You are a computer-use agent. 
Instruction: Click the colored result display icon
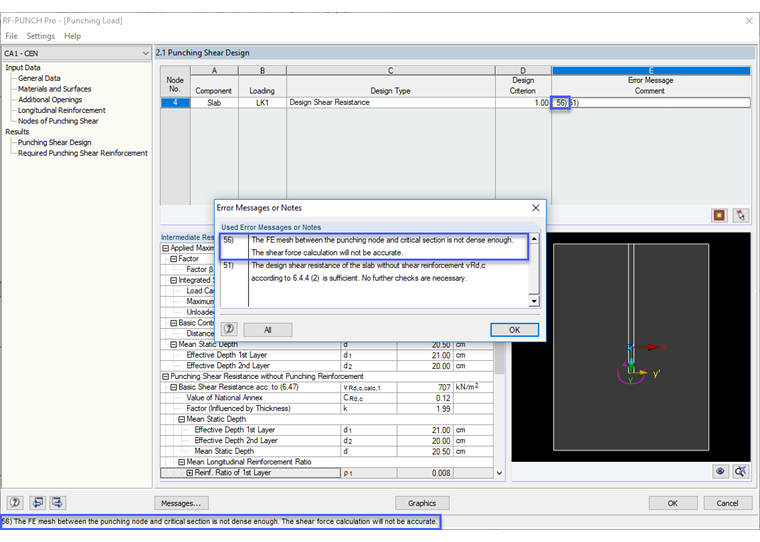pyautogui.click(x=719, y=215)
